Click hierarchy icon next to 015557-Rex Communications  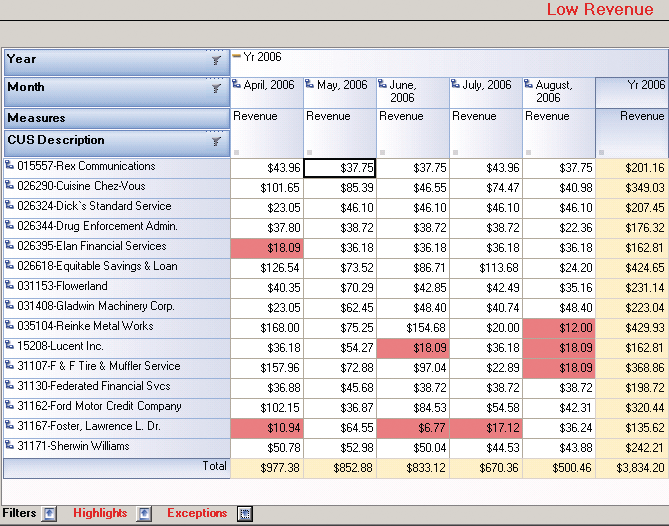[x=10, y=166]
